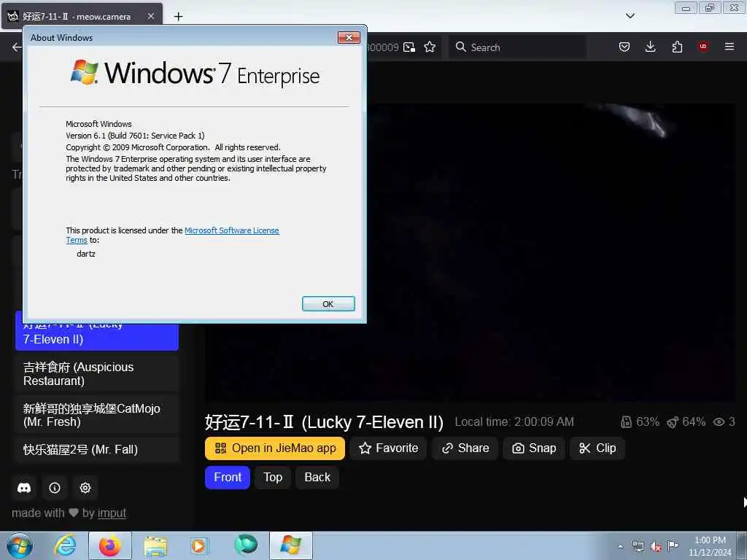
Task: Click Local time 2:00:09 AM text
Action: pyautogui.click(x=514, y=422)
